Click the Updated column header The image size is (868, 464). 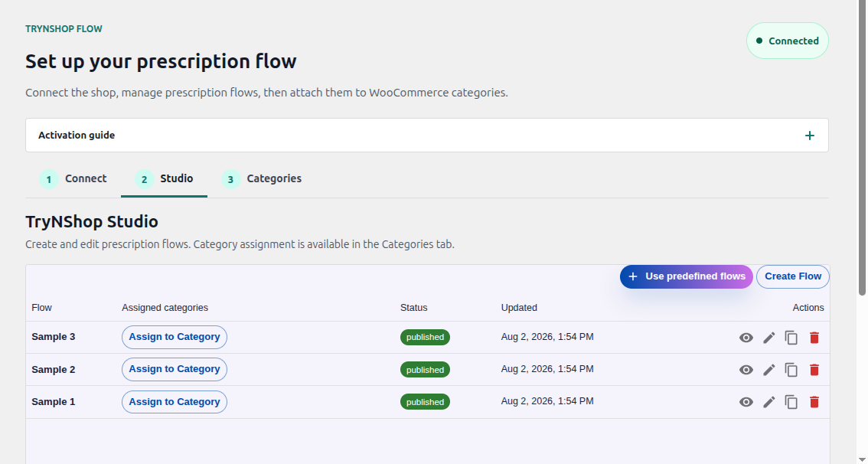point(519,307)
